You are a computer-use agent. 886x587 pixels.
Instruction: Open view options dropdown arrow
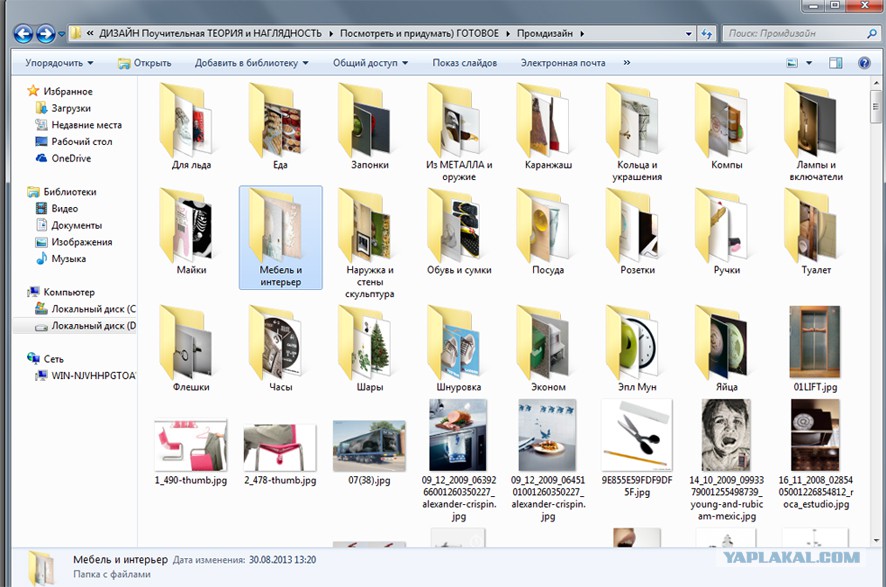809,63
